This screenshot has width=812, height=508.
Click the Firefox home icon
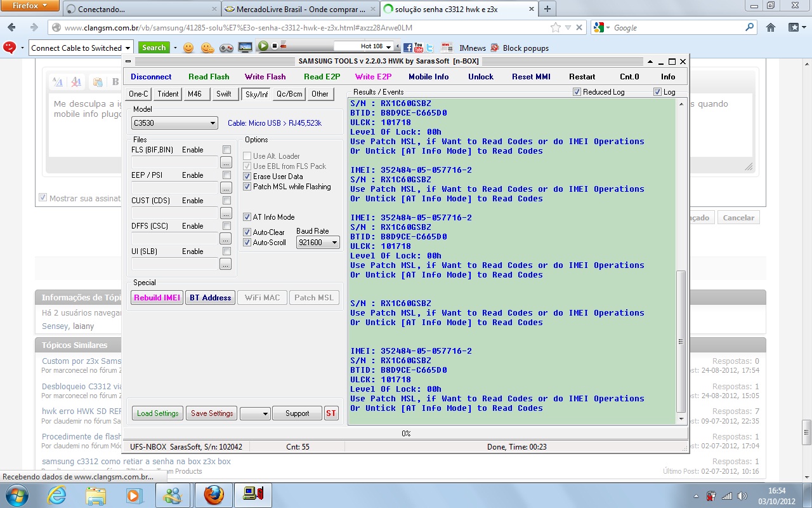pyautogui.click(x=771, y=28)
